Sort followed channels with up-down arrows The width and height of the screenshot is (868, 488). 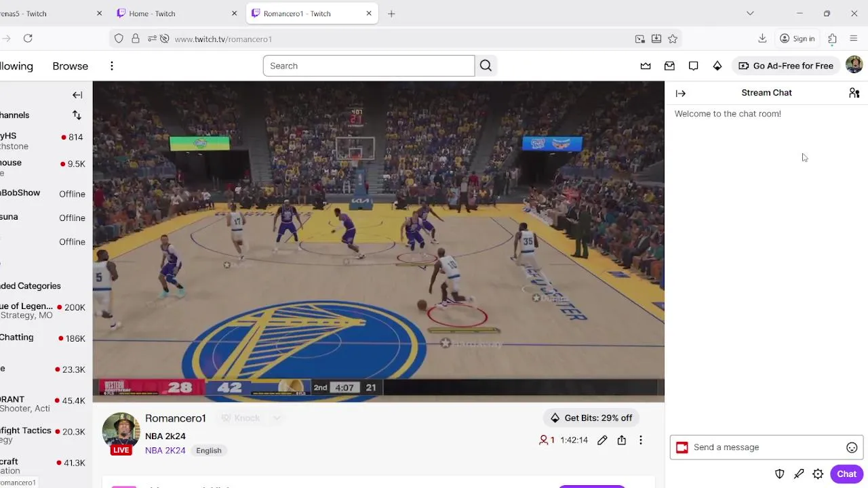(77, 115)
